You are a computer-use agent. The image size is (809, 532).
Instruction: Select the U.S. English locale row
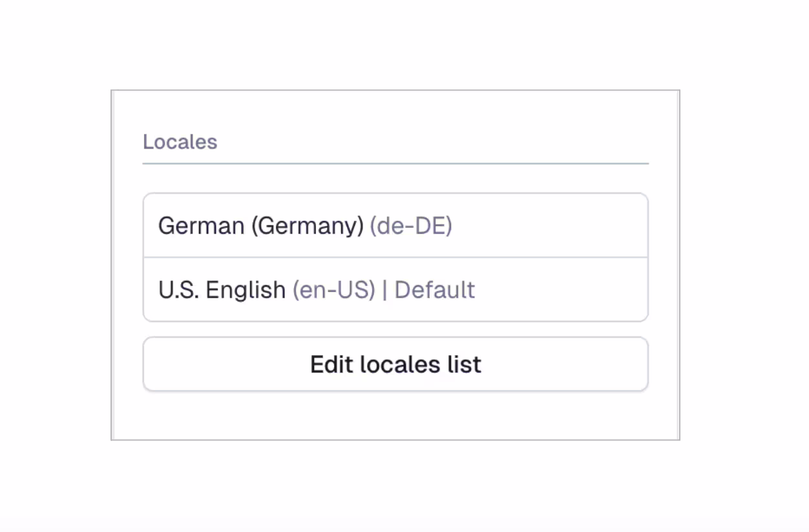395,289
